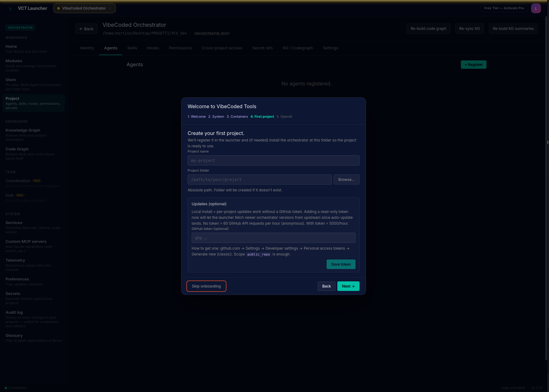
Task: Click the Re-sync KG button
Action: [x=470, y=29]
